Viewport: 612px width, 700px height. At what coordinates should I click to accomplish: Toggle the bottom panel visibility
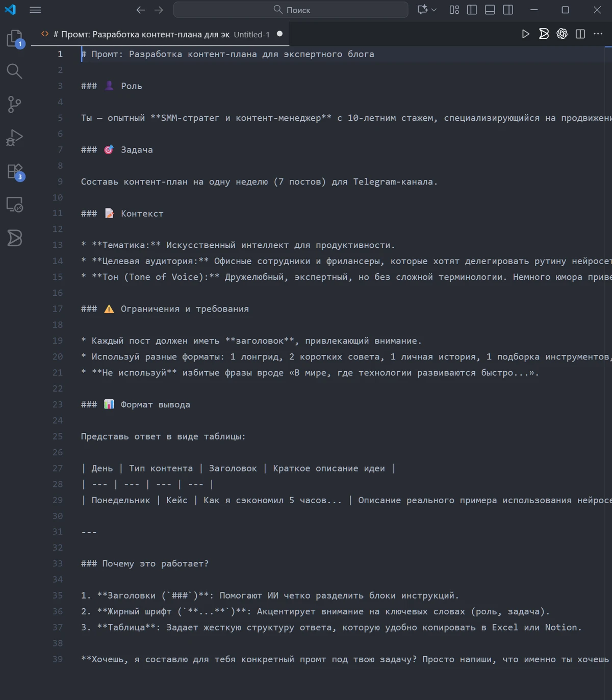tap(490, 10)
